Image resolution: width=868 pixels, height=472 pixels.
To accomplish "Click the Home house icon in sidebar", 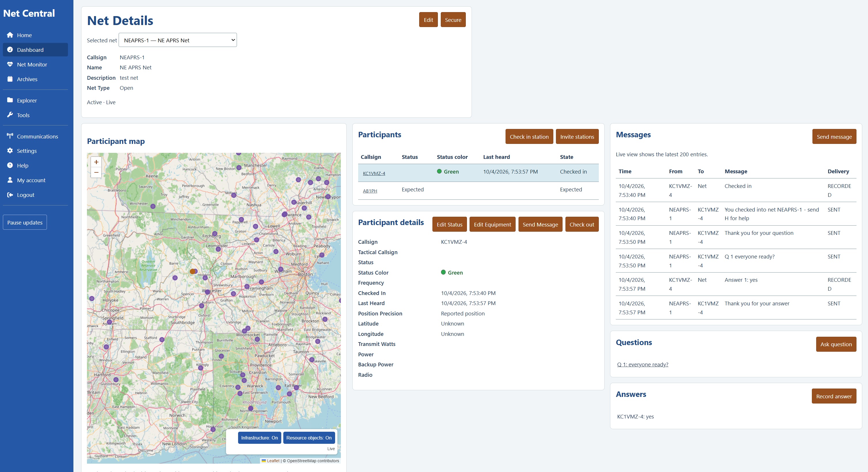I will click(x=10, y=35).
